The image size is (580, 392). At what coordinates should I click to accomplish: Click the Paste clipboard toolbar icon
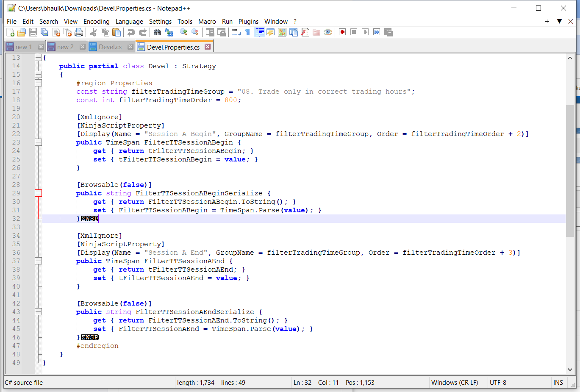117,32
